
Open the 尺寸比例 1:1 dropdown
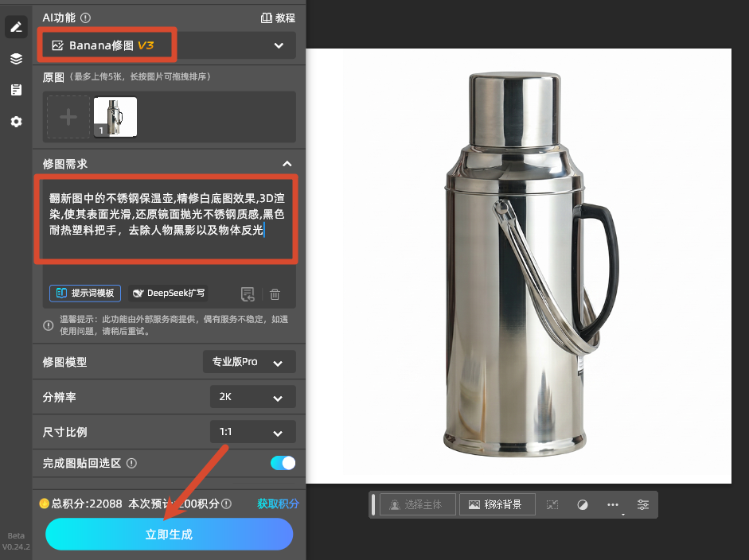(x=252, y=432)
